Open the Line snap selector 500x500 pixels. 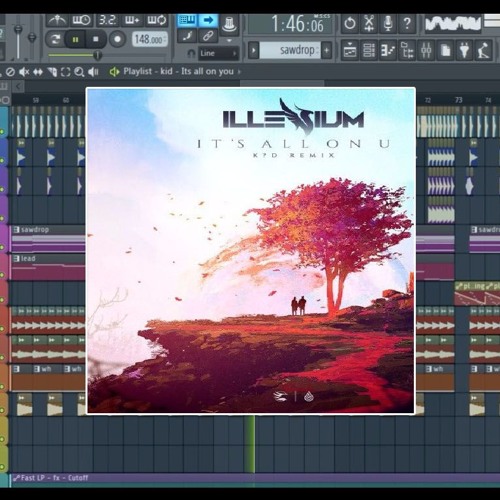pyautogui.click(x=219, y=53)
